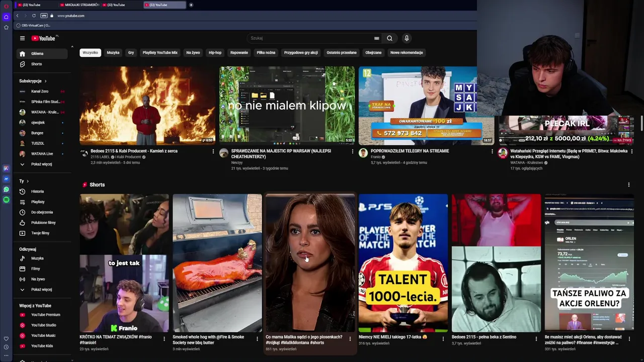Open Twoje filmy in the sidebar

click(41, 233)
